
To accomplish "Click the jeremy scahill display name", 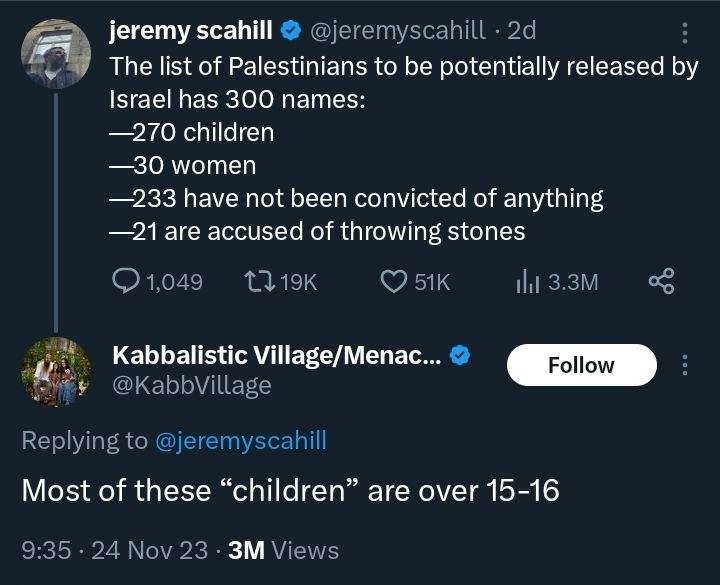I will (191, 31).
